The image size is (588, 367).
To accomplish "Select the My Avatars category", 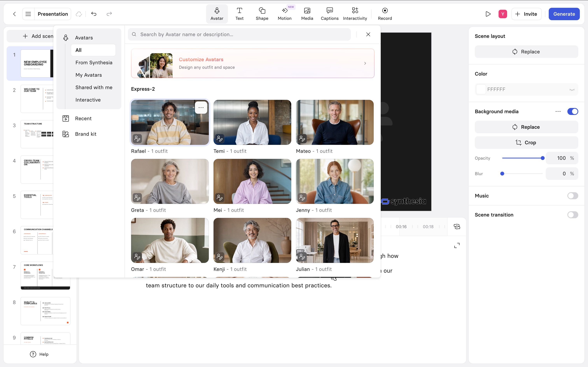I will tap(89, 75).
